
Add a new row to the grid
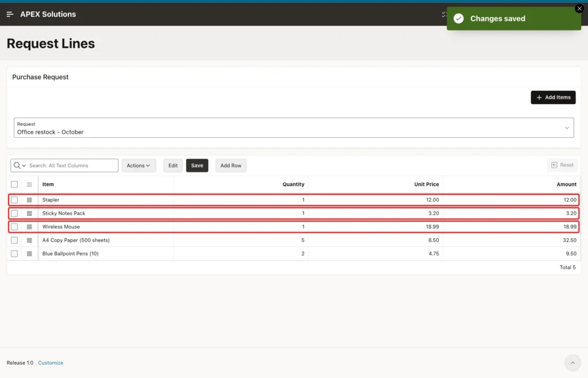(231, 165)
